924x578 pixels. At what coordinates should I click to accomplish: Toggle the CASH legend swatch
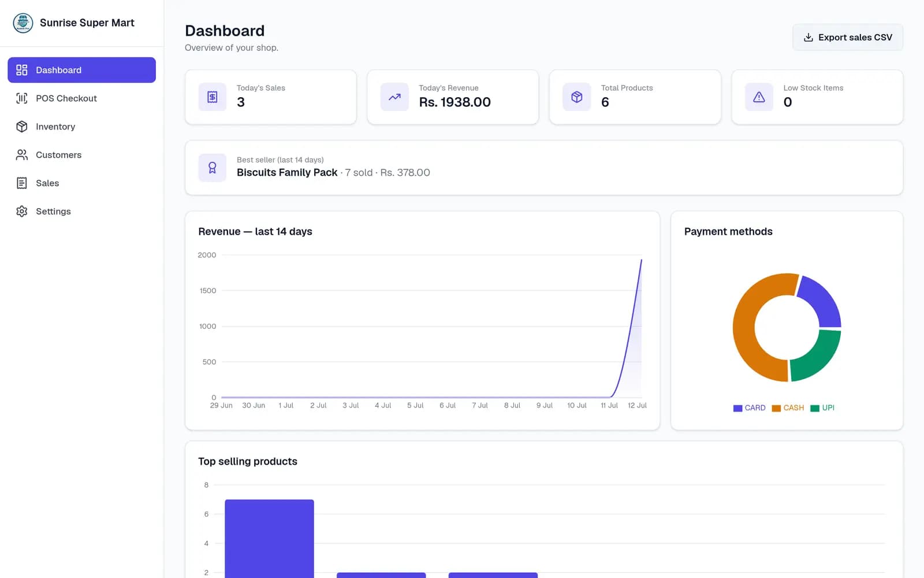coord(776,408)
